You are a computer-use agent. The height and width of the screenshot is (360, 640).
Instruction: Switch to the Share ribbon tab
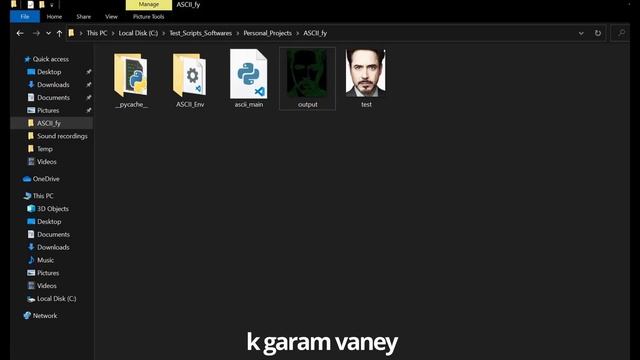(x=84, y=17)
